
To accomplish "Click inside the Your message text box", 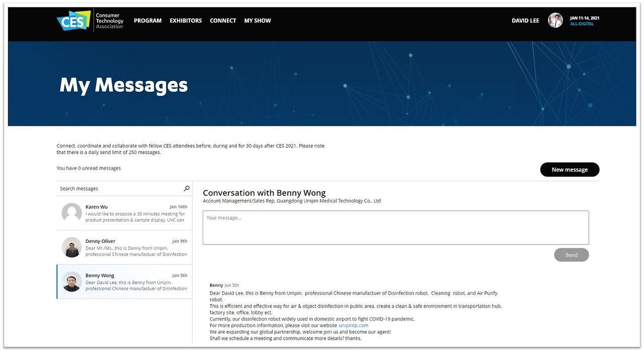I will [x=395, y=228].
